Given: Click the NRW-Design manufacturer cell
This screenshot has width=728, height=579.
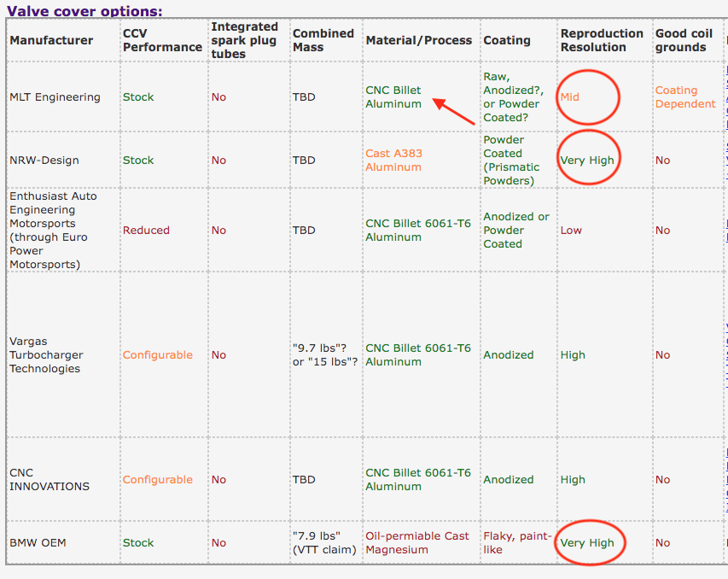Looking at the screenshot, I should coord(44,161).
